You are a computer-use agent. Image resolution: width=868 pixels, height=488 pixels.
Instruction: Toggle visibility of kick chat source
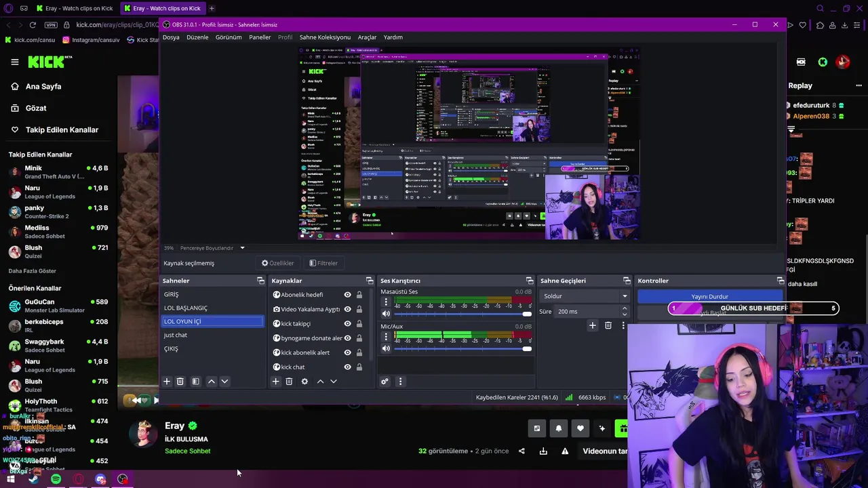click(347, 367)
